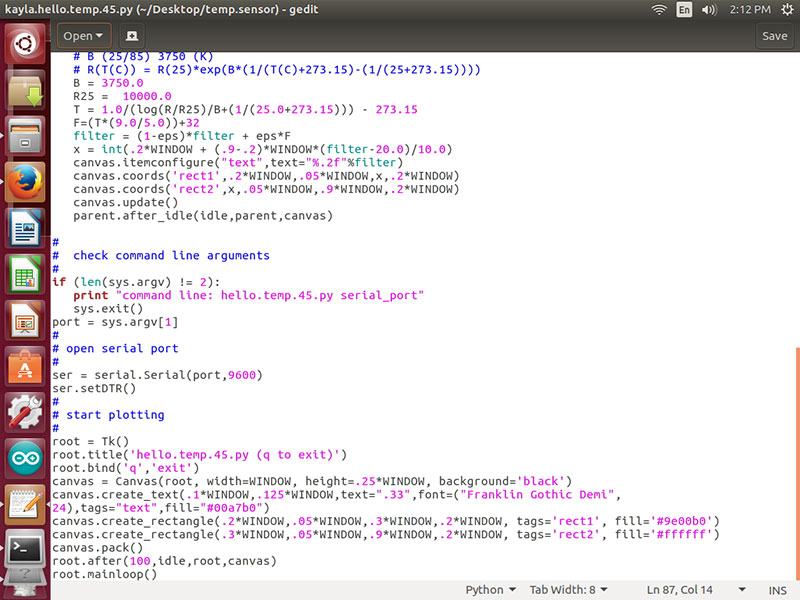Click 'ser = serial.Serial(port,9600)' line

point(157,374)
